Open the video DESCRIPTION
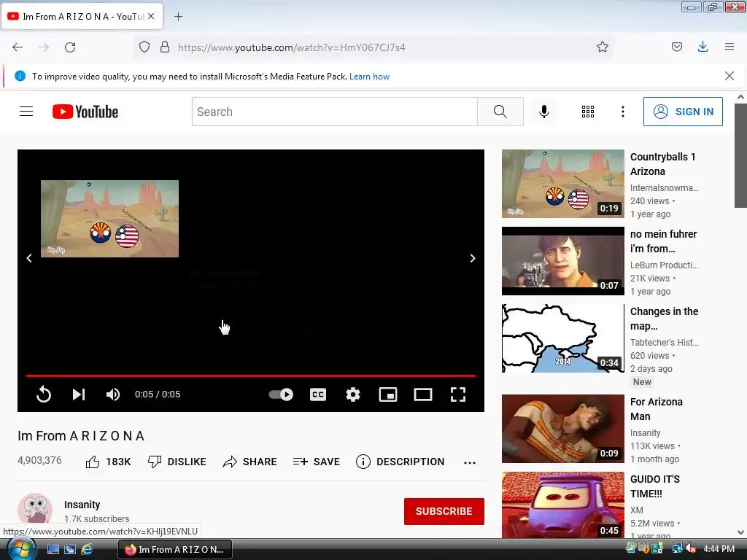 coord(400,462)
